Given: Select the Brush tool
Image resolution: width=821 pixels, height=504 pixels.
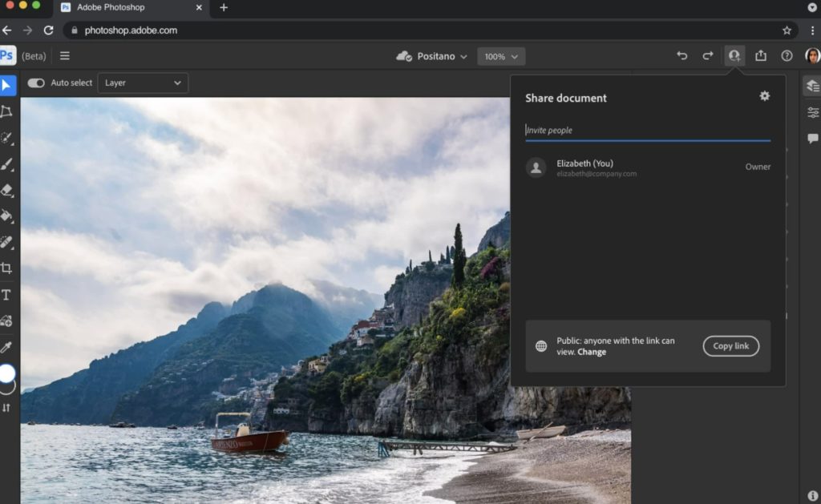Looking at the screenshot, I should click(6, 164).
